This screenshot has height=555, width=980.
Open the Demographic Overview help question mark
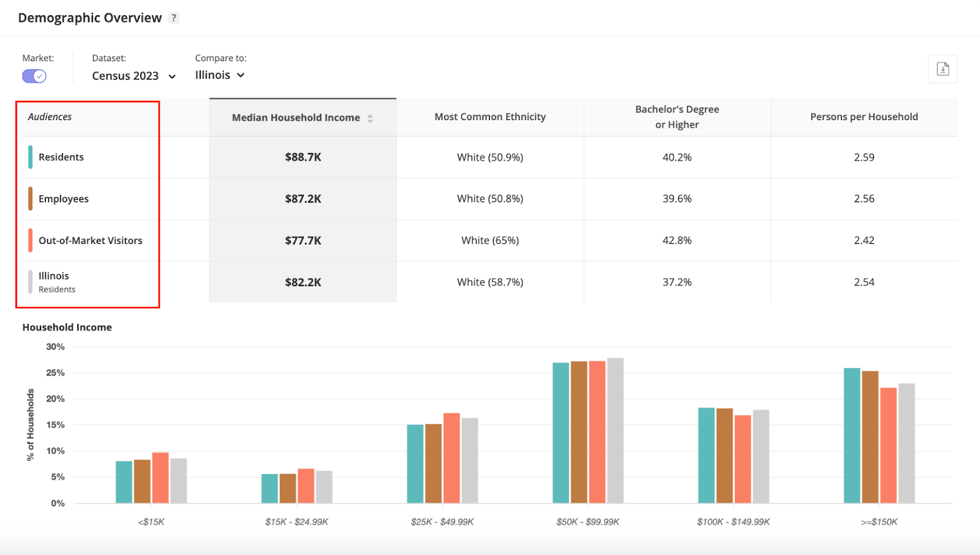click(174, 18)
